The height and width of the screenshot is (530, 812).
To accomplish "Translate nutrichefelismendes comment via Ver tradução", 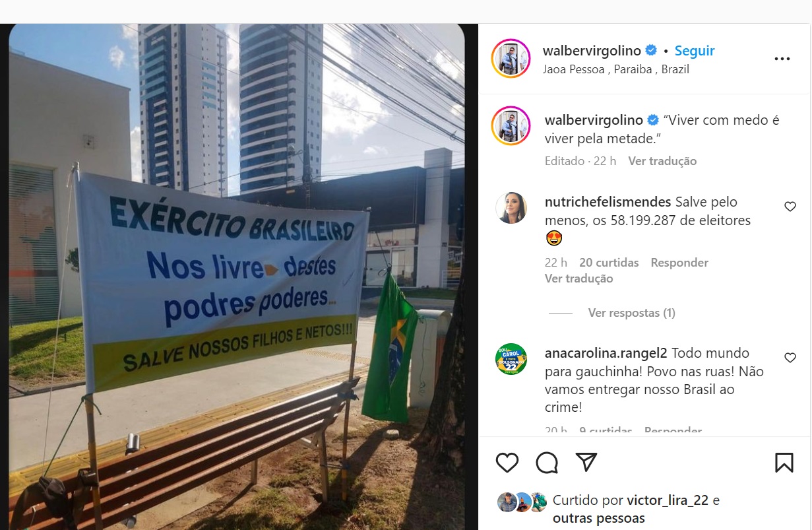I will pyautogui.click(x=579, y=279).
